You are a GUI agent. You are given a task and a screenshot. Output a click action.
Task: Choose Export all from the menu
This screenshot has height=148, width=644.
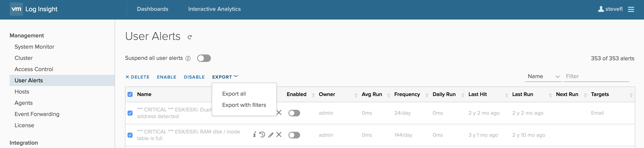pyautogui.click(x=234, y=94)
